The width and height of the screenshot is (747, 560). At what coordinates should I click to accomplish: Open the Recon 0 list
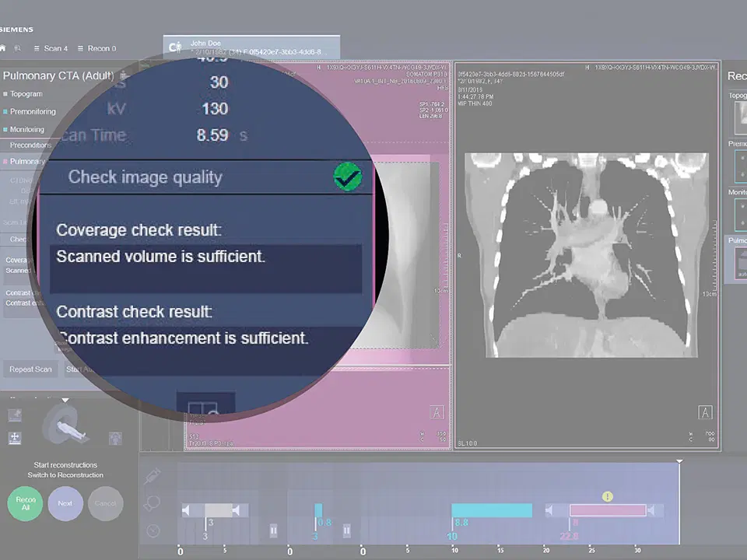click(96, 48)
